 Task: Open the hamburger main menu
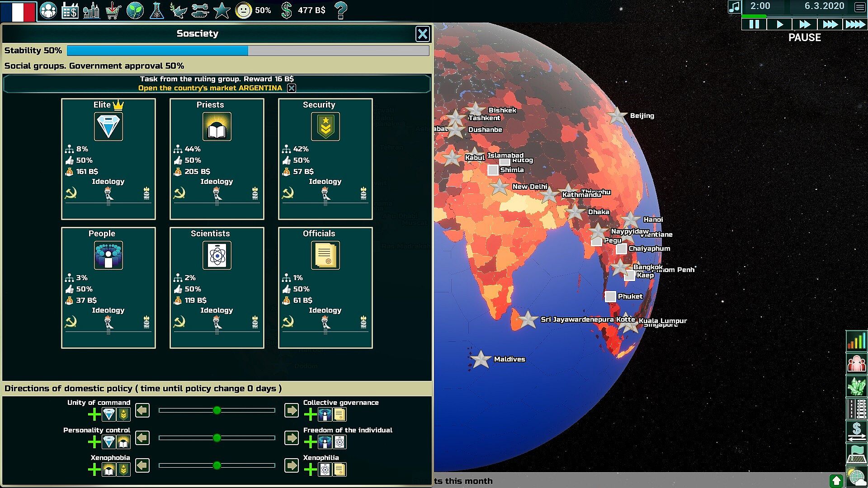coord(860,7)
